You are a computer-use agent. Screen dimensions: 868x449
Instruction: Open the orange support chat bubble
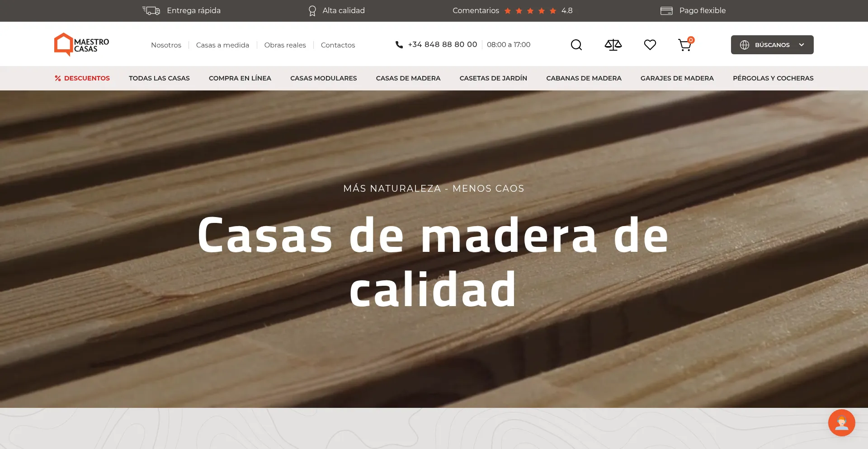click(x=841, y=423)
